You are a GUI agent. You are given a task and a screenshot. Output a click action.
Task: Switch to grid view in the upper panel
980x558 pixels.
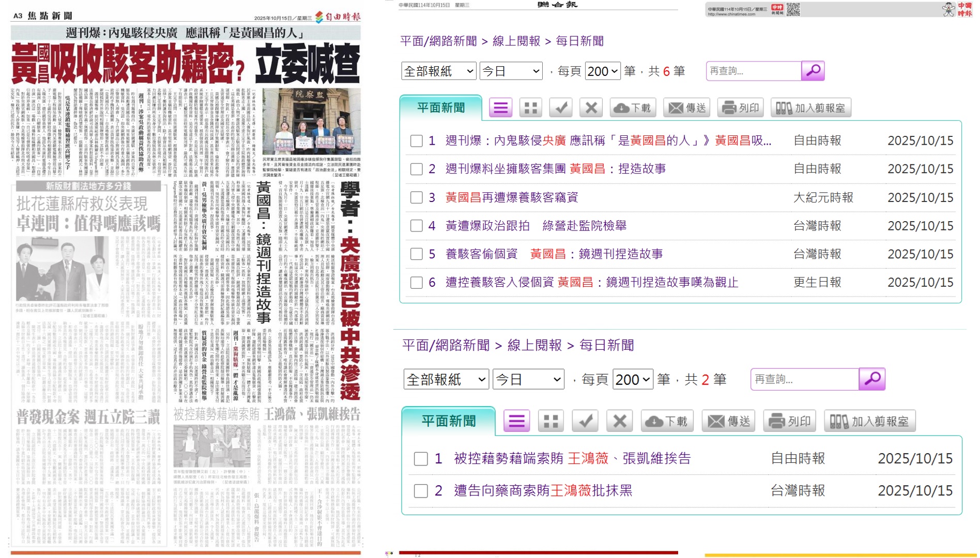pos(530,107)
